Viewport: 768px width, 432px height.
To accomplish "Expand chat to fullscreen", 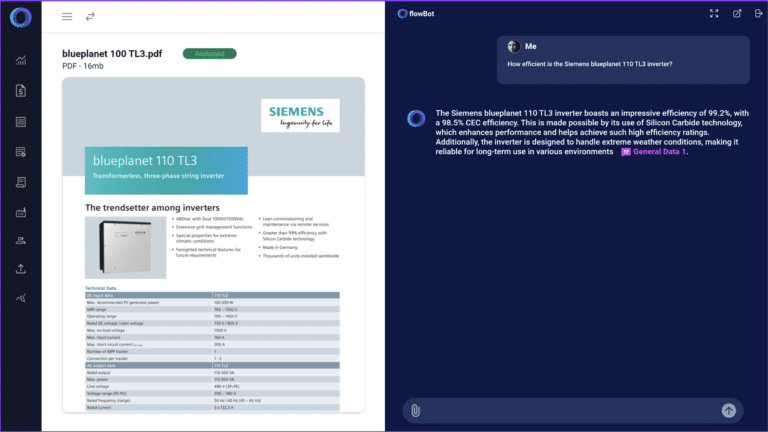I will 714,14.
